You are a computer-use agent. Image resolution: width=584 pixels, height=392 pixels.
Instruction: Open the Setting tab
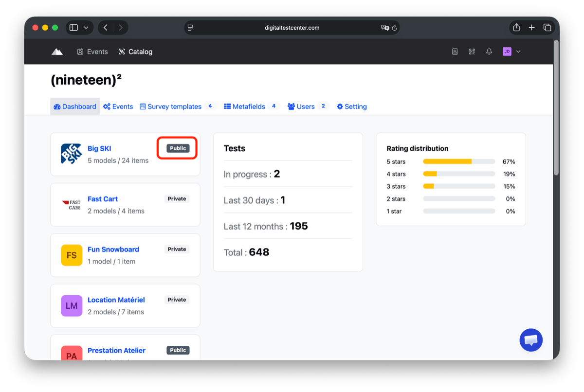point(352,107)
